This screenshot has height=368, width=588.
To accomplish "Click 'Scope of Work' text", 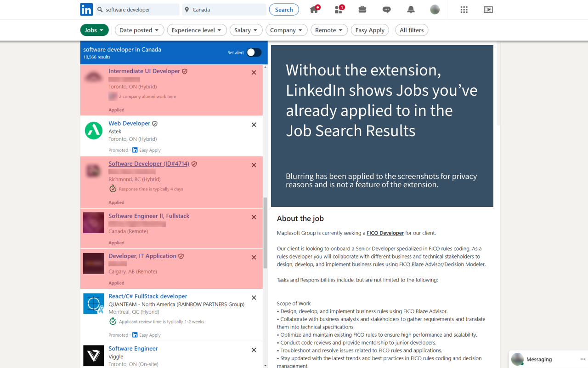I will pos(294,304).
